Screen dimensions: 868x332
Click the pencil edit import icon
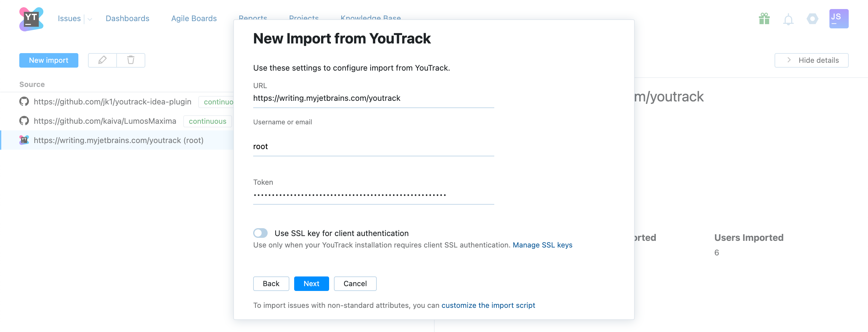102,60
